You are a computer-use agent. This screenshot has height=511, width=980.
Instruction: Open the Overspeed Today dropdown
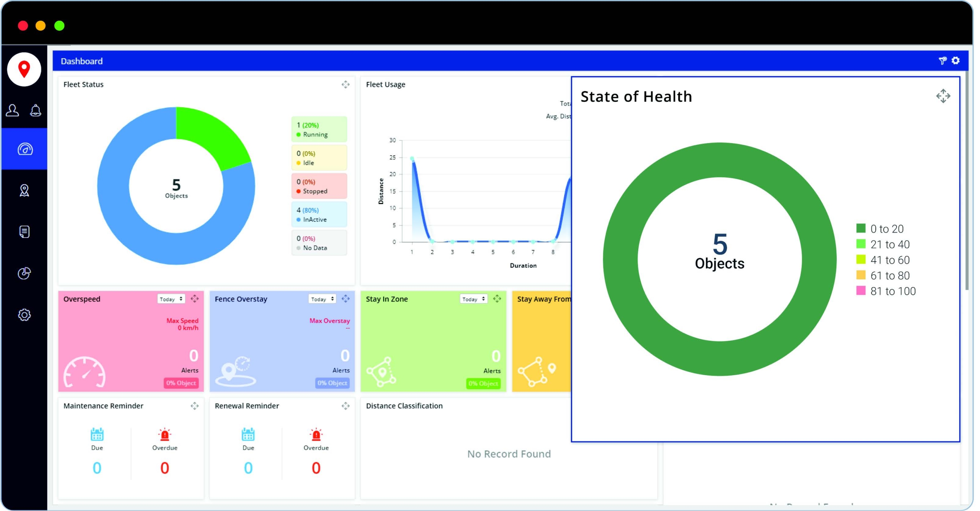pyautogui.click(x=171, y=299)
